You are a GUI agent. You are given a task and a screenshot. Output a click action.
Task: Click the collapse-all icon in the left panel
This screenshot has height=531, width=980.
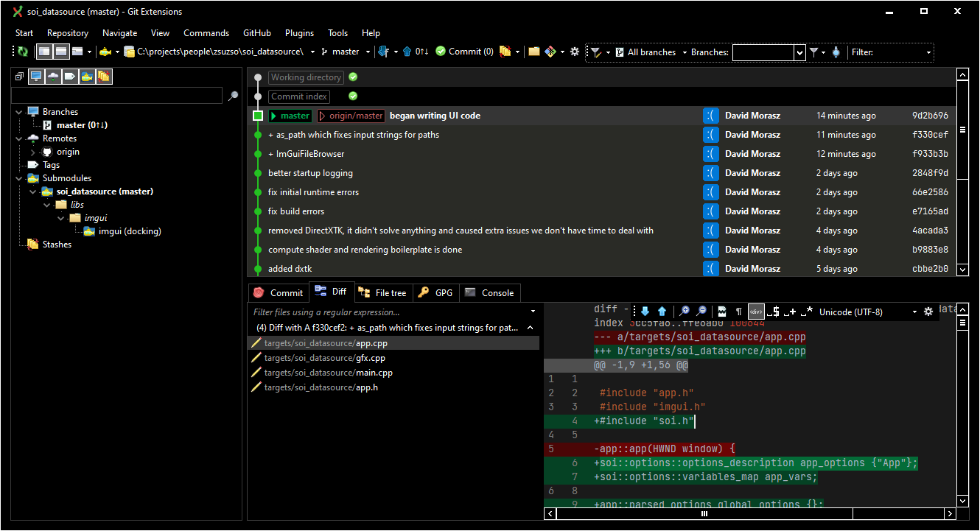point(19,76)
